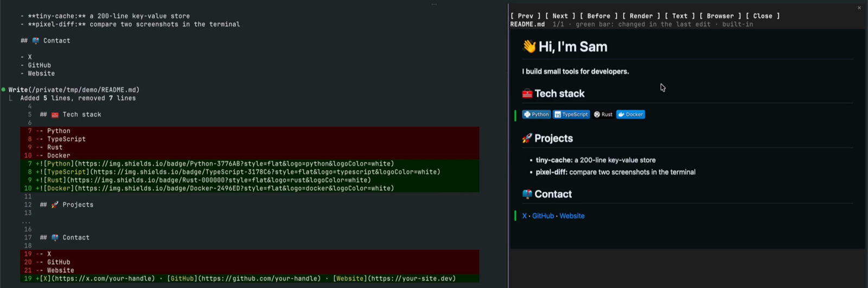Click removed line '- Rust' in diff

tap(250, 147)
